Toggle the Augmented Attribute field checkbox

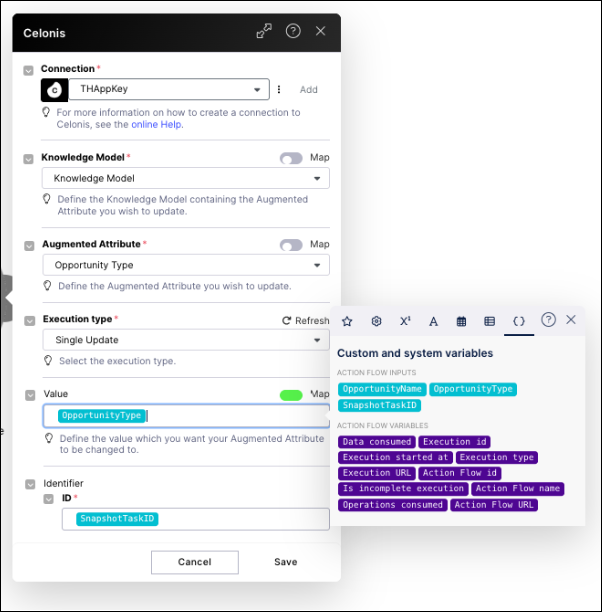(x=29, y=246)
